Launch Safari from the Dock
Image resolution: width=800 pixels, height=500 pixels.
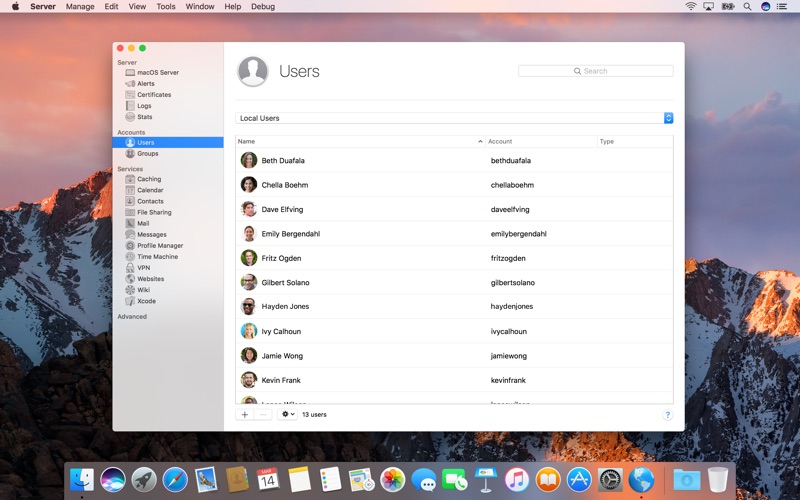point(175,480)
